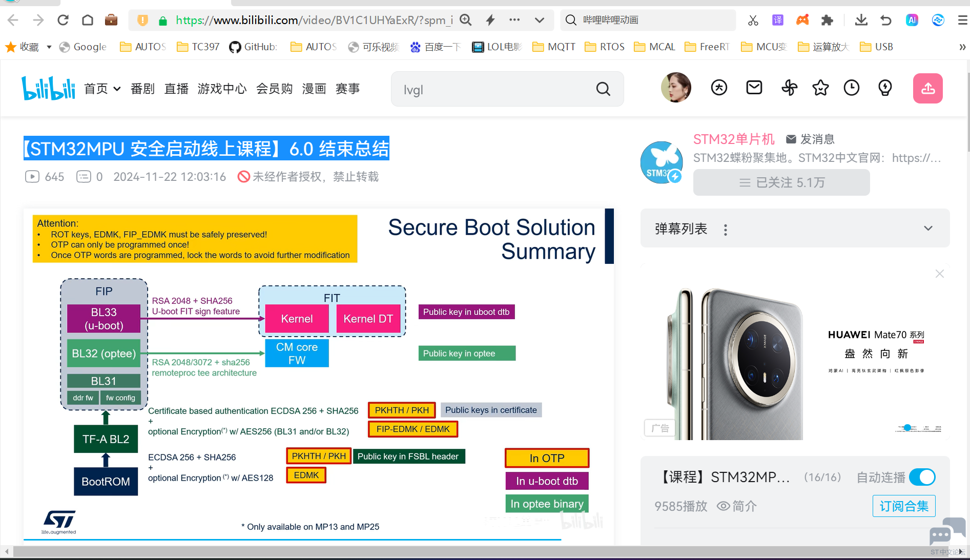Image resolution: width=970 pixels, height=560 pixels.
Task: Open the 大会员 membership icon
Action: (719, 88)
